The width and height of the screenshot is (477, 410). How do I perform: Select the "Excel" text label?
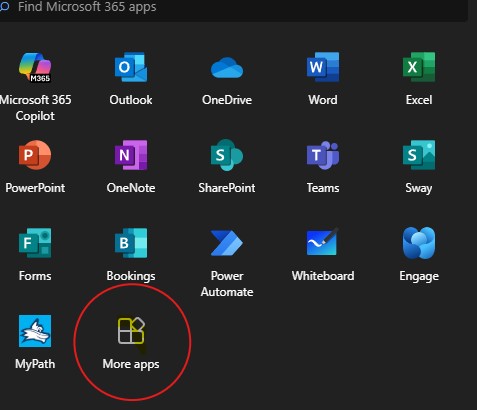point(419,100)
